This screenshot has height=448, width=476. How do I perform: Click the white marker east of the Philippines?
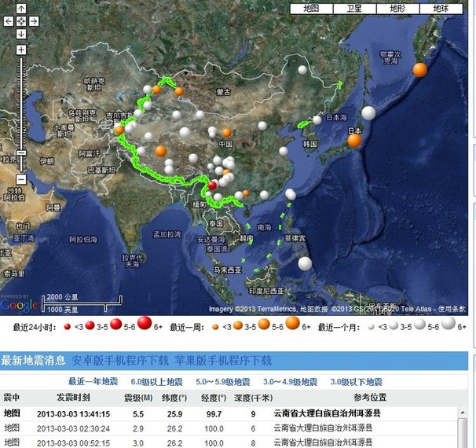click(x=305, y=263)
